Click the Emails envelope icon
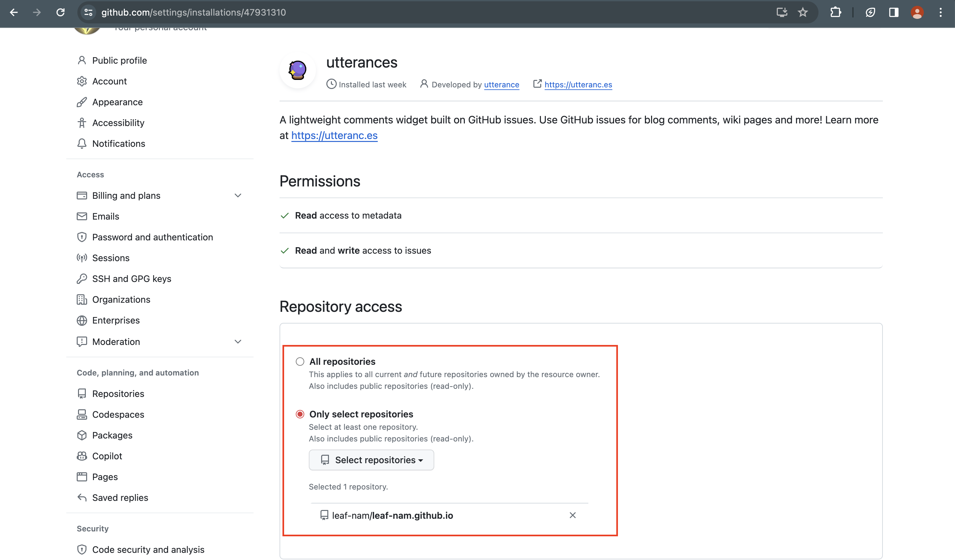Viewport: 955px width, 560px height. pos(82,216)
